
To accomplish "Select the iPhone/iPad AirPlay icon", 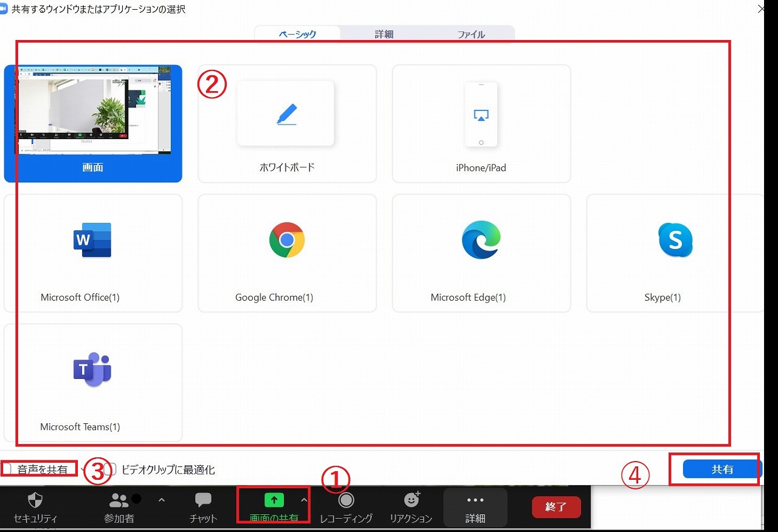I will (x=481, y=115).
